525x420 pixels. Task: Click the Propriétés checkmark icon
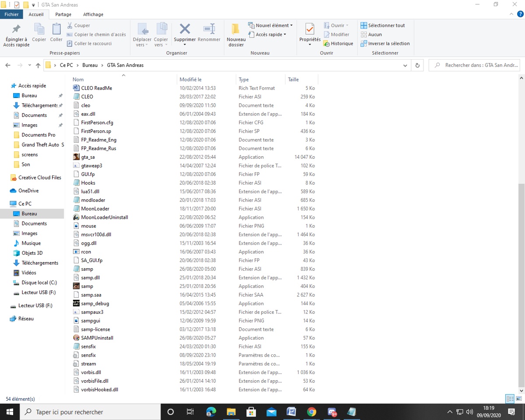pyautogui.click(x=310, y=29)
